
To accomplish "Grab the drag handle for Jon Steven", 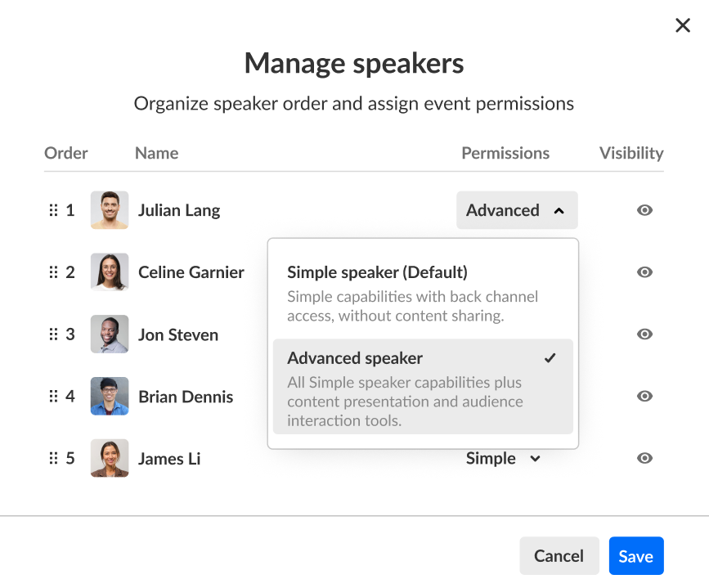I will click(53, 334).
